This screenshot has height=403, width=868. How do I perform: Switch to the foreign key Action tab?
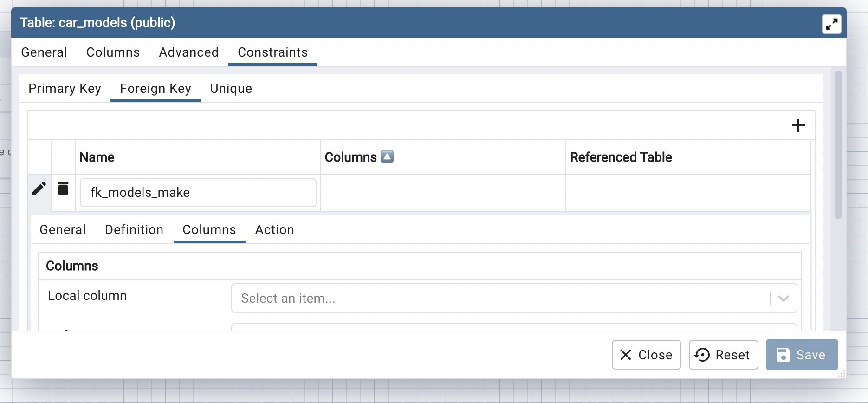(x=274, y=230)
